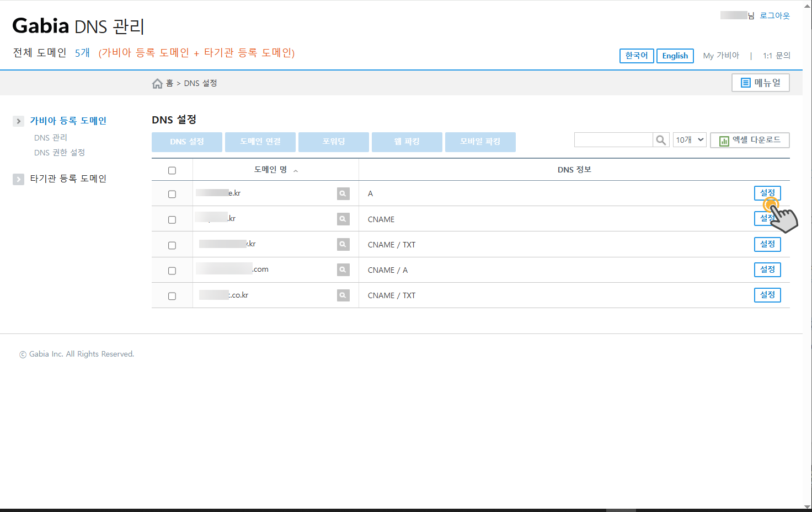The height and width of the screenshot is (512, 812).
Task: Open domain lookup icon in first CNAME / TXT row
Action: (x=343, y=244)
